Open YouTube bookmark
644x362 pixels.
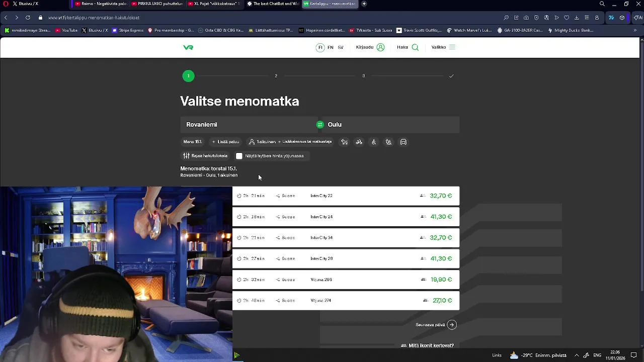(x=66, y=30)
